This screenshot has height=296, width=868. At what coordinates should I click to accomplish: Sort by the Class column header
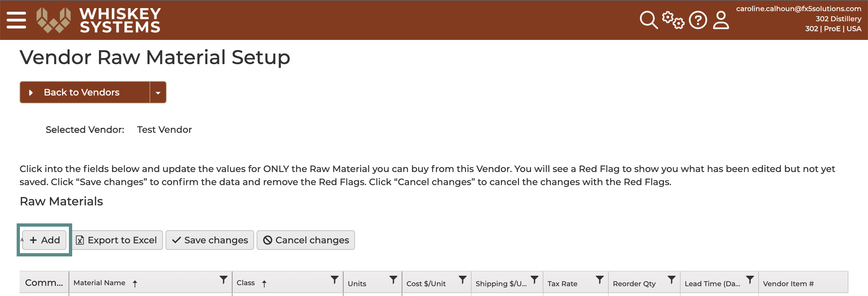tap(246, 283)
